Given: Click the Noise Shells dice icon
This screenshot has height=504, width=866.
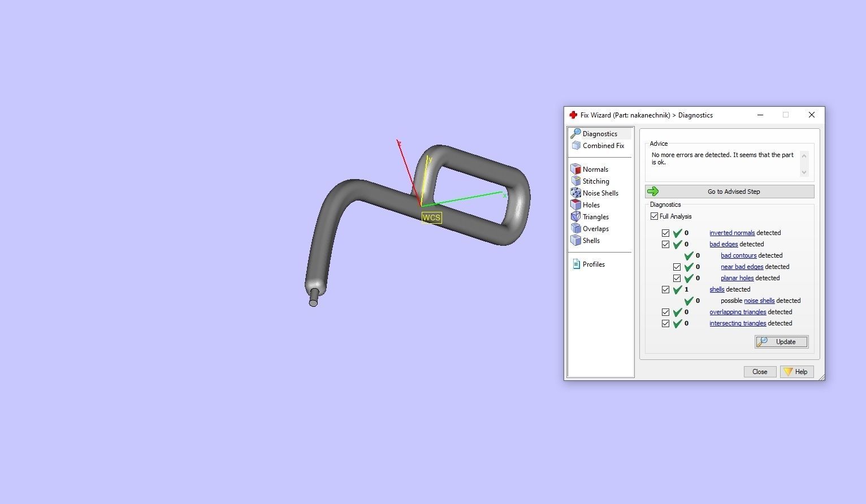Looking at the screenshot, I should click(576, 193).
